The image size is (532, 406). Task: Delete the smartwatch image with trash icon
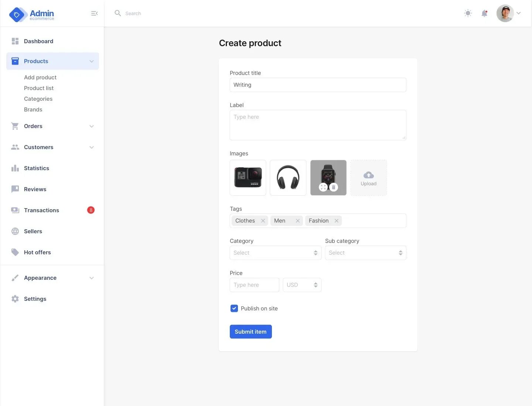coord(334,187)
